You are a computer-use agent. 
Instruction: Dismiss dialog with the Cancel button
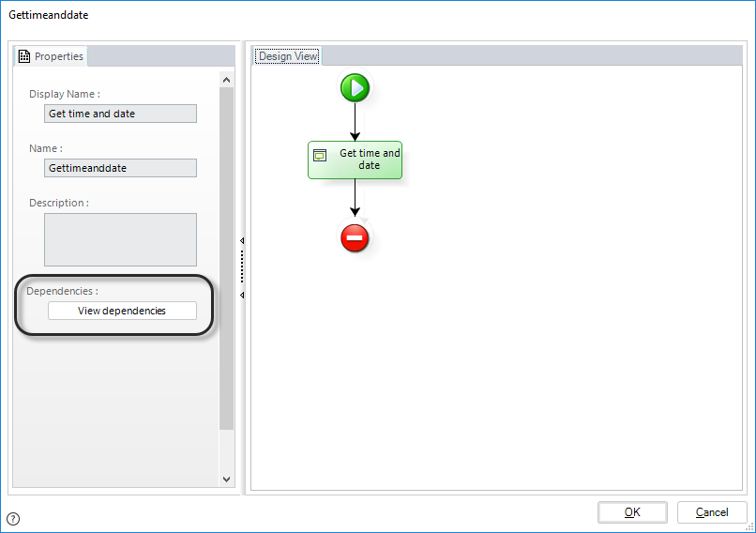coord(712,512)
